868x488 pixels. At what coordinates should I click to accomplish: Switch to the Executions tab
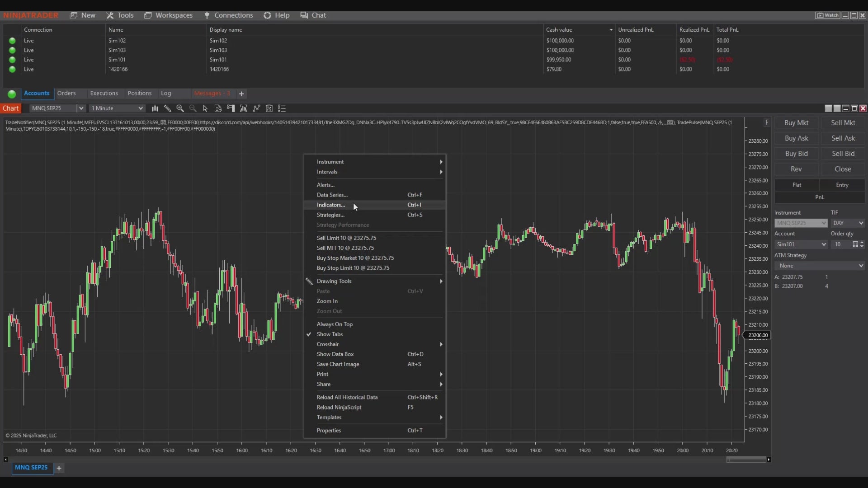point(104,94)
